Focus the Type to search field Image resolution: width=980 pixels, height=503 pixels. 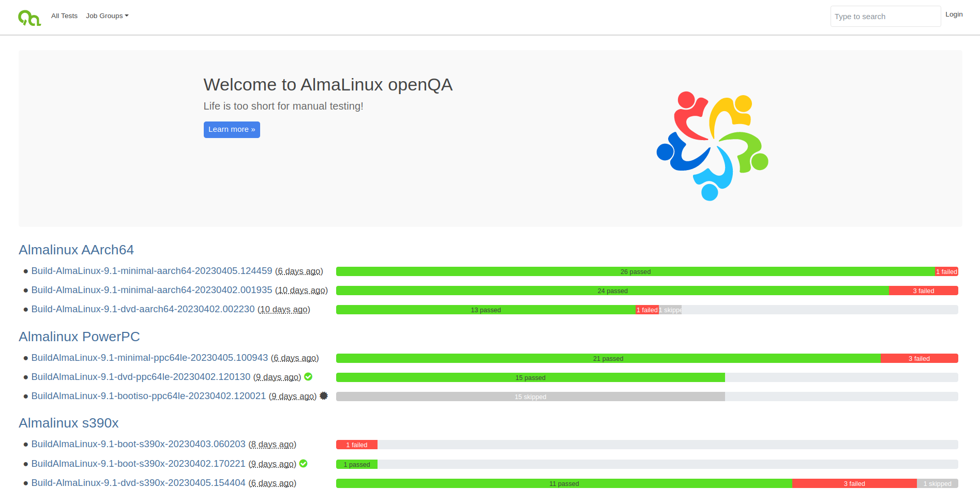[885, 17]
